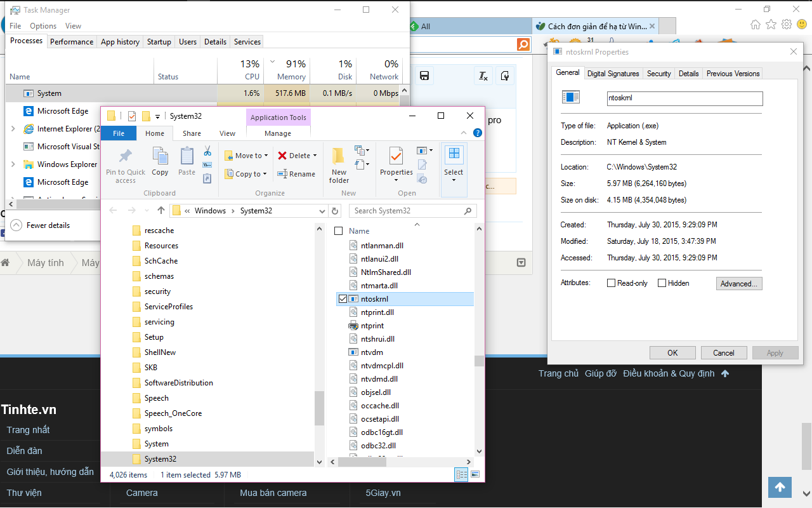Select the ntvdm file
The height and width of the screenshot is (508, 812).
tap(372, 352)
